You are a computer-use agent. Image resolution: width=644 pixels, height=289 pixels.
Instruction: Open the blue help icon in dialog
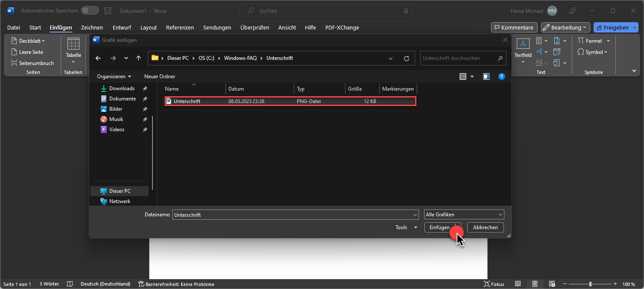click(502, 77)
